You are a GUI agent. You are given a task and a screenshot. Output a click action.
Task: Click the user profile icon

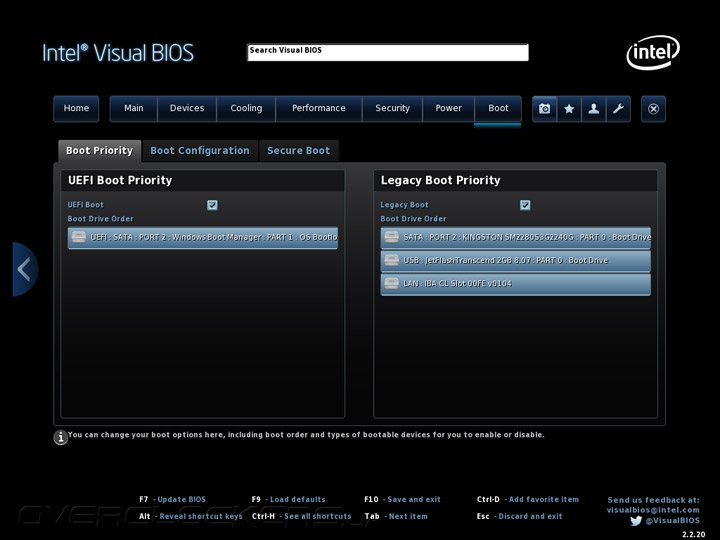(594, 109)
